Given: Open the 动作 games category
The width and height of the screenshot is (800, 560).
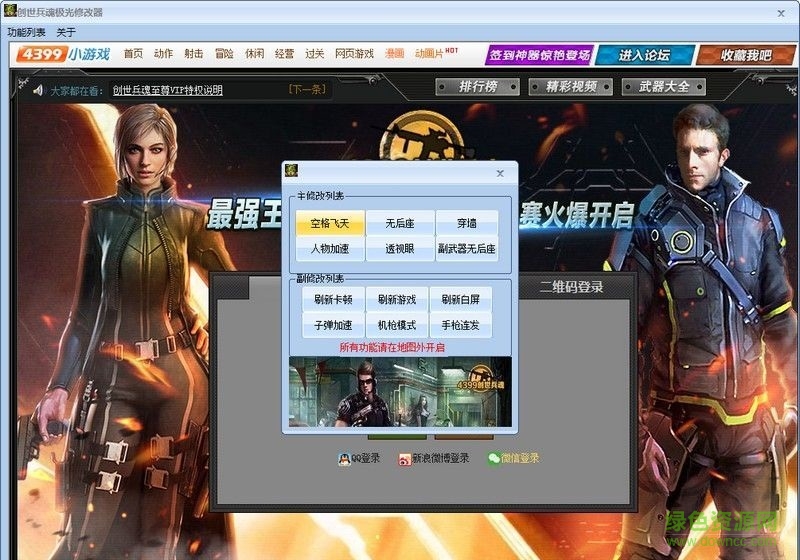Looking at the screenshot, I should click(163, 54).
